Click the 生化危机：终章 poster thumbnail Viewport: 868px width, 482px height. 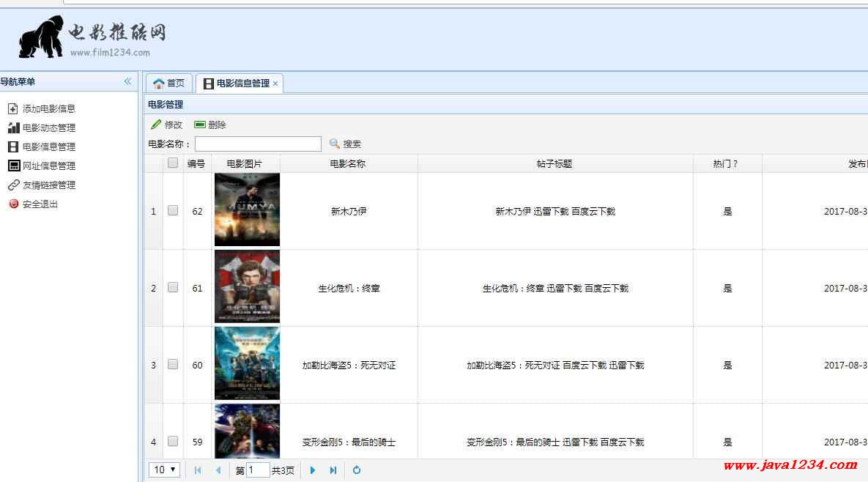[247, 286]
